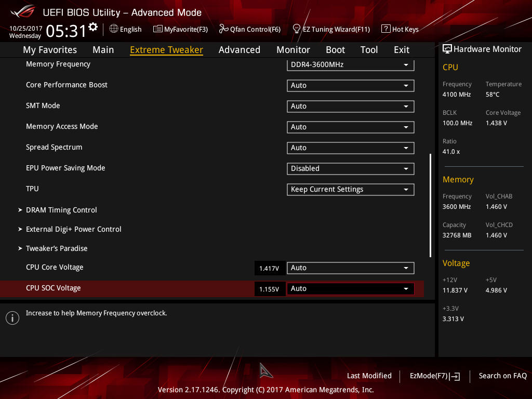
Task: View Last Modified settings
Action: pos(369,376)
